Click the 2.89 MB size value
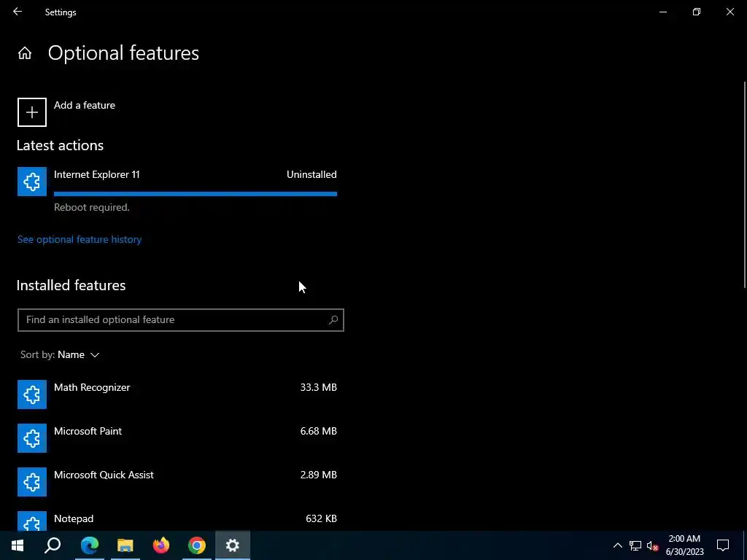Viewport: 747px width, 560px height. (318, 475)
